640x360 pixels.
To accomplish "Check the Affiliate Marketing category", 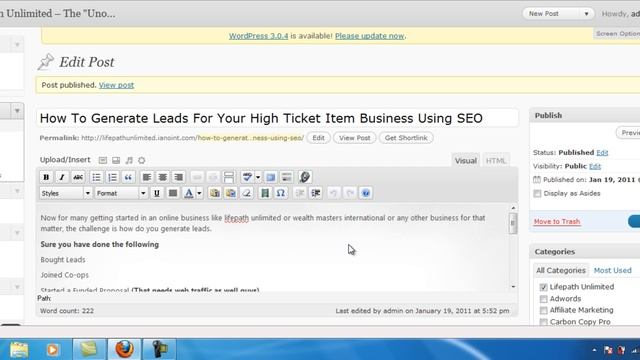I will pos(543,310).
